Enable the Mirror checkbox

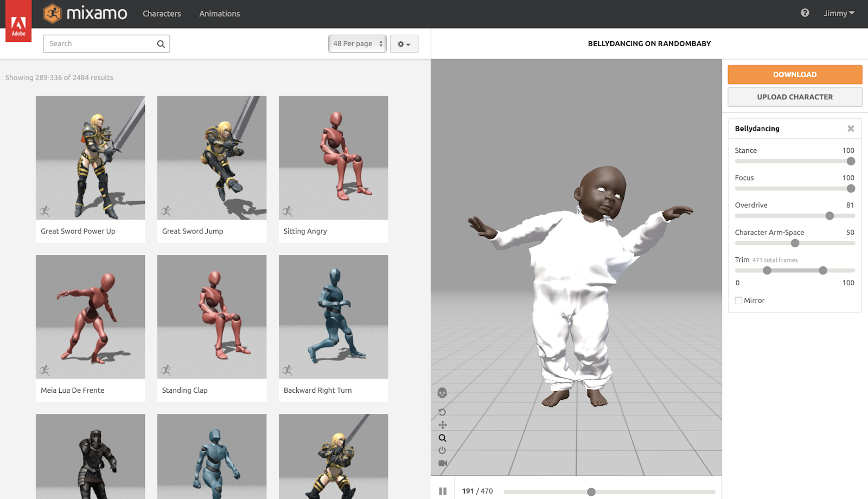(x=738, y=300)
